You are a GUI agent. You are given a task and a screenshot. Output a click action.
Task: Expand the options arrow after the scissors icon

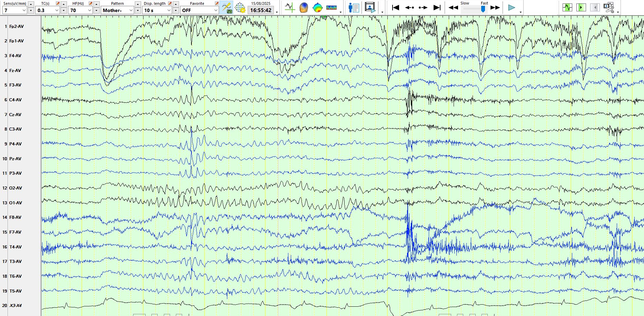[x=618, y=12]
